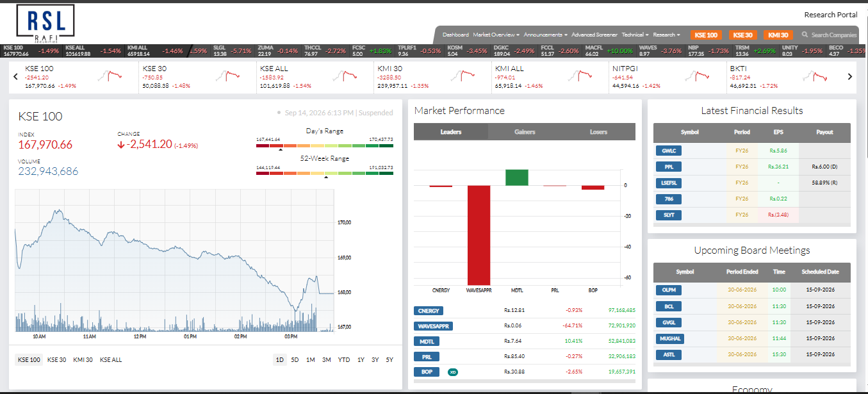Open PPL in financial results
The image size is (868, 394).
pyautogui.click(x=668, y=167)
